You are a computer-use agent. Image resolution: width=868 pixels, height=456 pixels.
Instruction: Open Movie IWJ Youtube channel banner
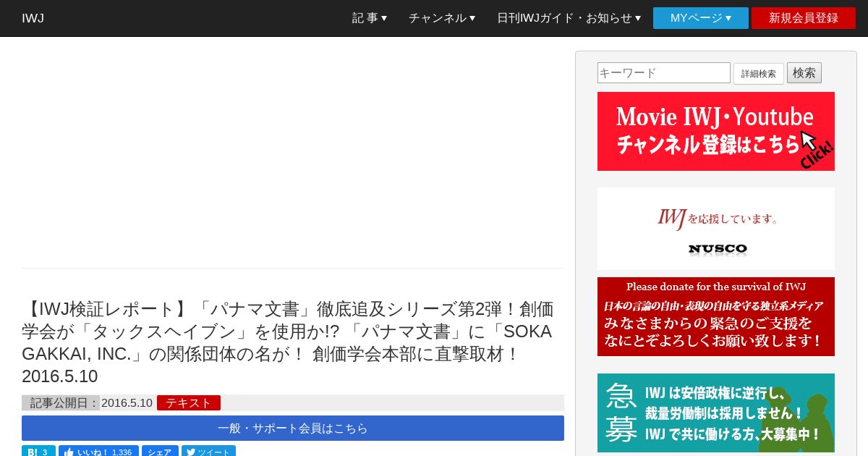[x=716, y=132]
